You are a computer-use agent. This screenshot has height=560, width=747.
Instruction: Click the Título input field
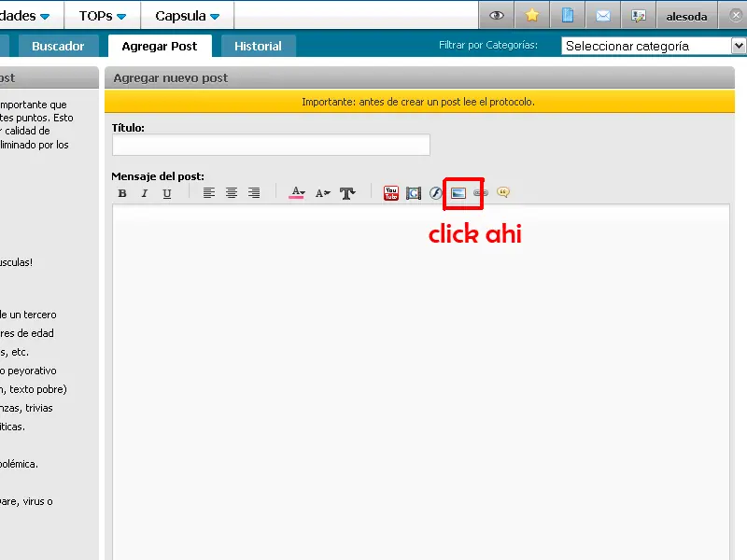point(271,145)
